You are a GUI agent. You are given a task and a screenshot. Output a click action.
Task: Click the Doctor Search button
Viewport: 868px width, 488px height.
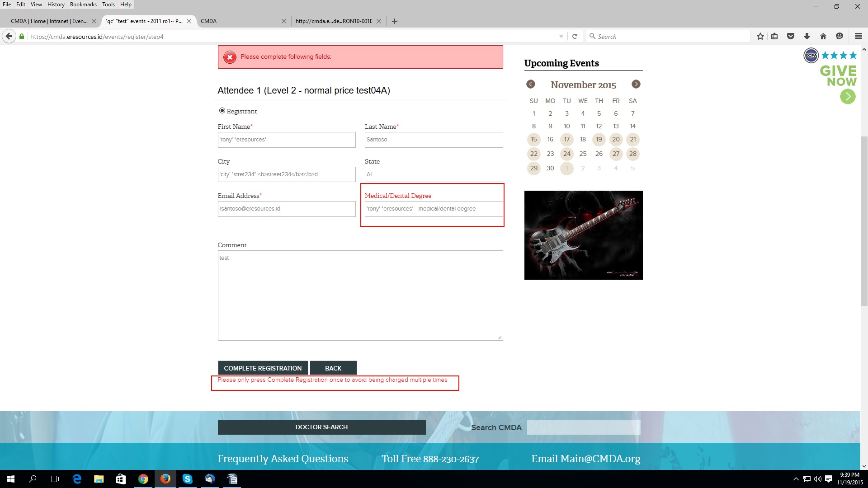321,427
